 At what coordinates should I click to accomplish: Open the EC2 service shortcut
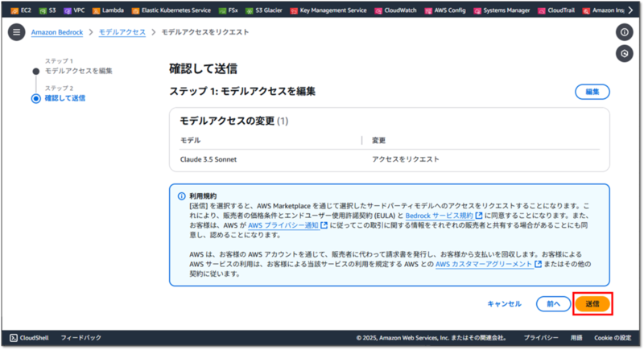click(x=21, y=10)
